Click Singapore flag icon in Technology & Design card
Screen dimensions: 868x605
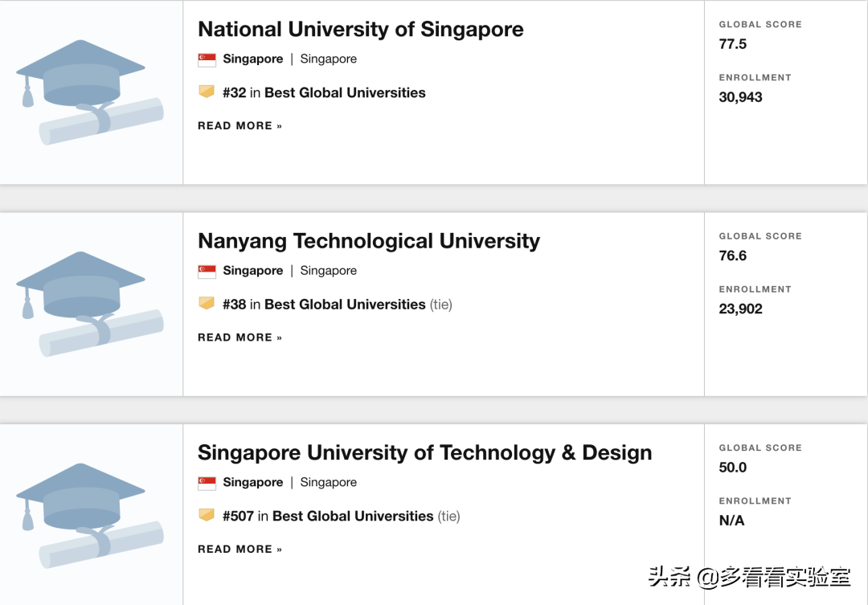coord(207,483)
